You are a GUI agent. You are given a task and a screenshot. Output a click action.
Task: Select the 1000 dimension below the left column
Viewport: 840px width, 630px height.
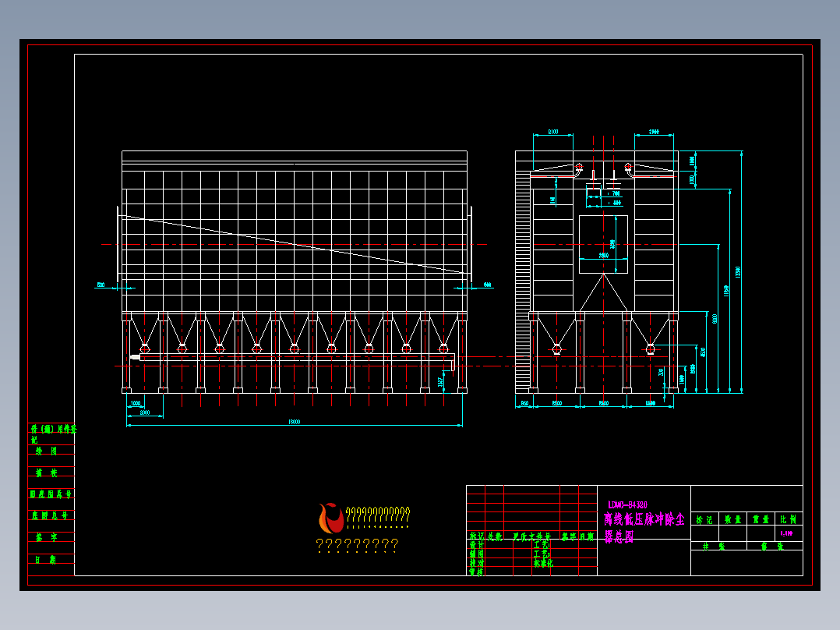tap(136, 403)
